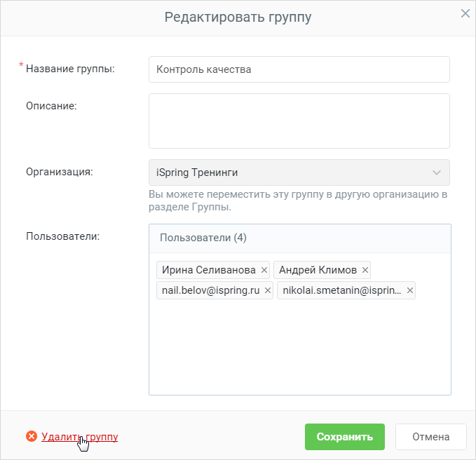Click empty area of users box to add user

299,348
